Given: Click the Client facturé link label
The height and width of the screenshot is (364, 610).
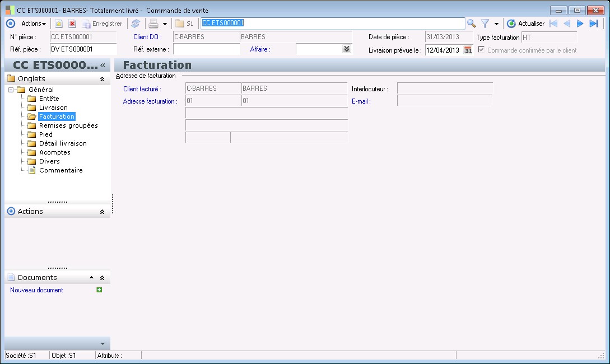Looking at the screenshot, I should point(142,89).
